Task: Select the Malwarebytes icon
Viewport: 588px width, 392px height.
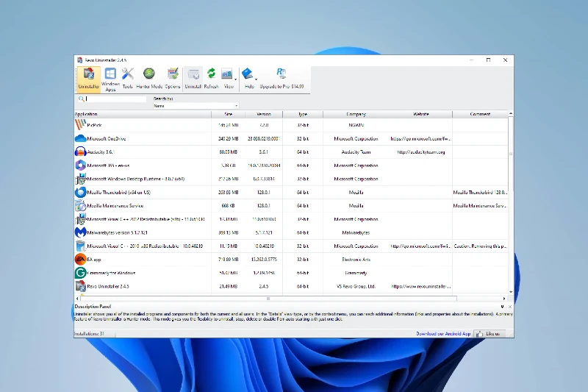Action: tap(80, 232)
